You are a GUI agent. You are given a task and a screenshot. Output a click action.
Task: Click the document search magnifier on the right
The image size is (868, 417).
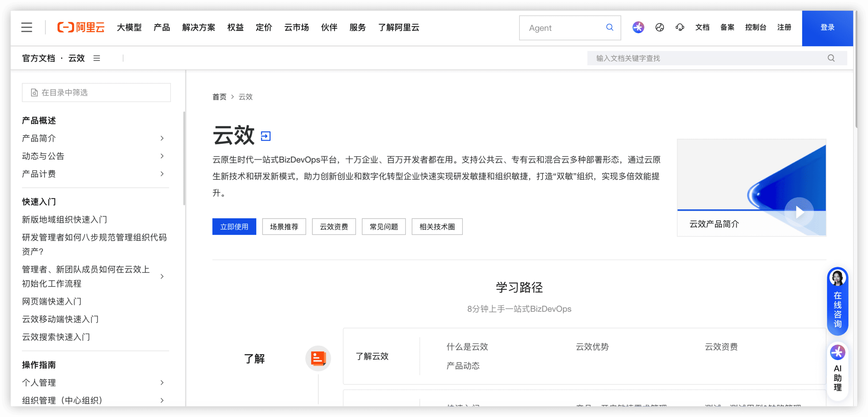pos(831,58)
